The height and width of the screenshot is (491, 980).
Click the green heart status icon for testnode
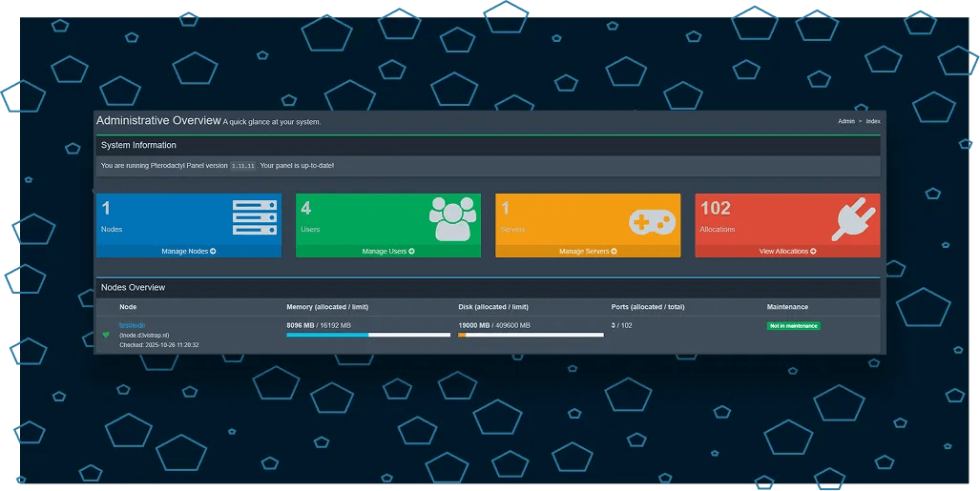(106, 335)
